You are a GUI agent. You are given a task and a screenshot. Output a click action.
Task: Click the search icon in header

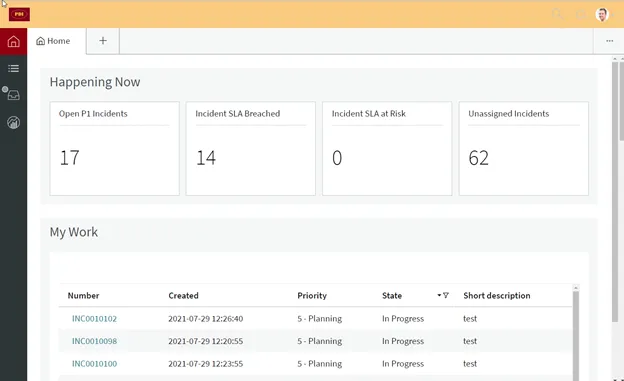[558, 15]
